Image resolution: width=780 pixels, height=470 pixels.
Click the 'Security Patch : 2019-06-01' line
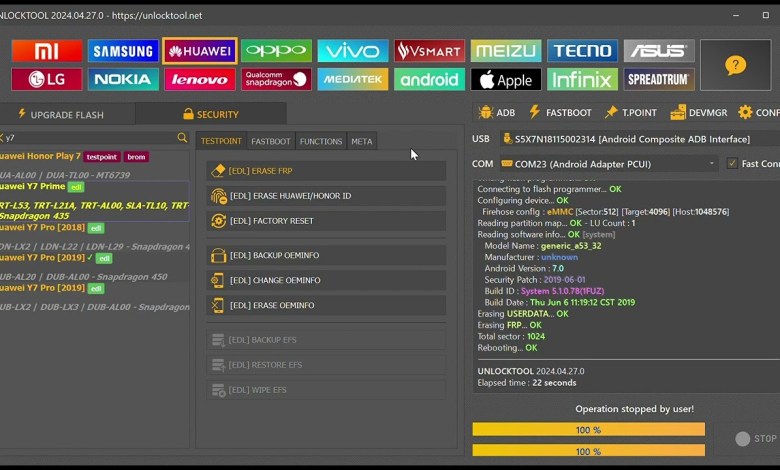[535, 280]
